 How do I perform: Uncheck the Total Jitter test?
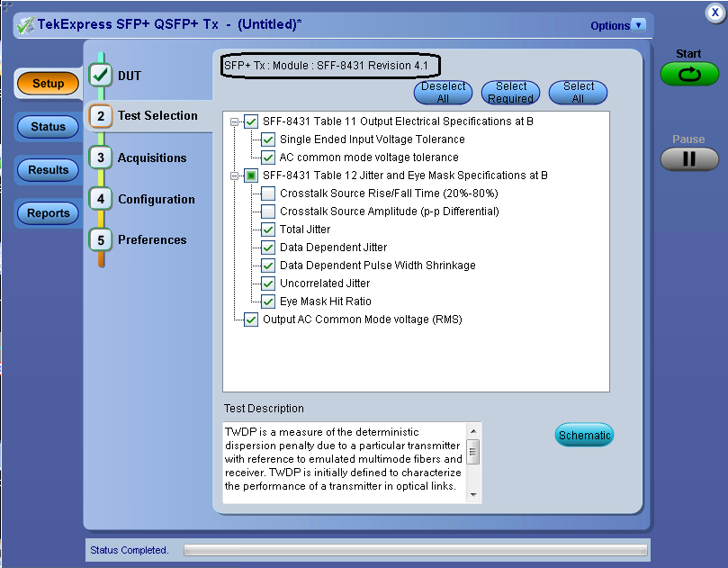(x=267, y=230)
